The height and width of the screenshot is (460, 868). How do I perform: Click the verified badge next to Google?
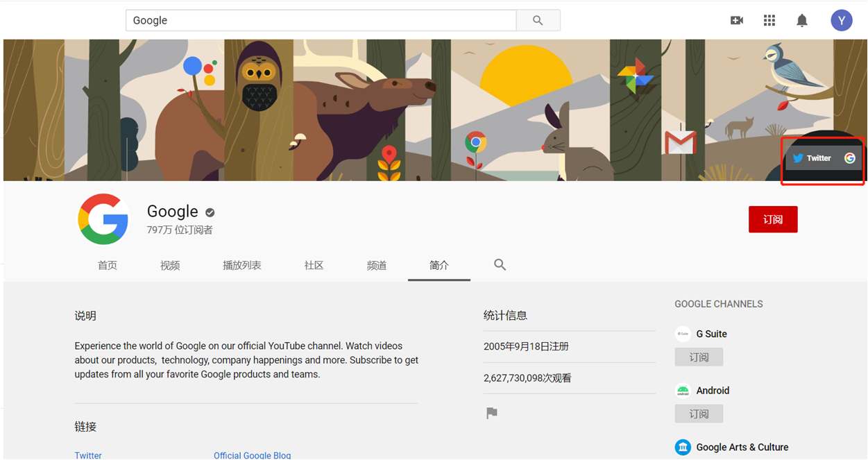pyautogui.click(x=210, y=212)
